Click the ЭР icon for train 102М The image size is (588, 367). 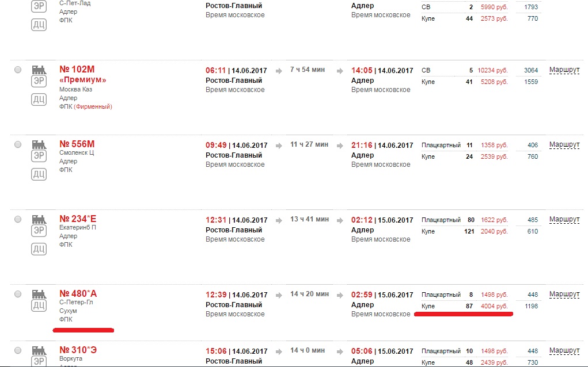tap(39, 81)
